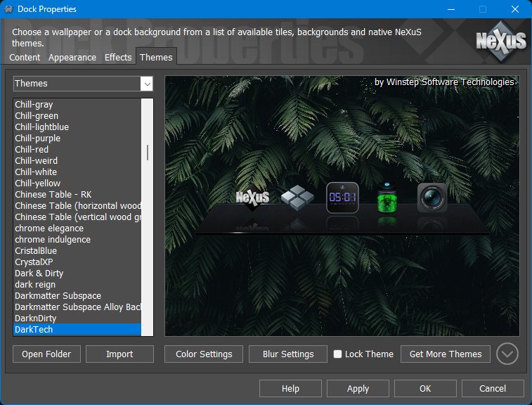Select the Chill-yellow theme

(77, 184)
